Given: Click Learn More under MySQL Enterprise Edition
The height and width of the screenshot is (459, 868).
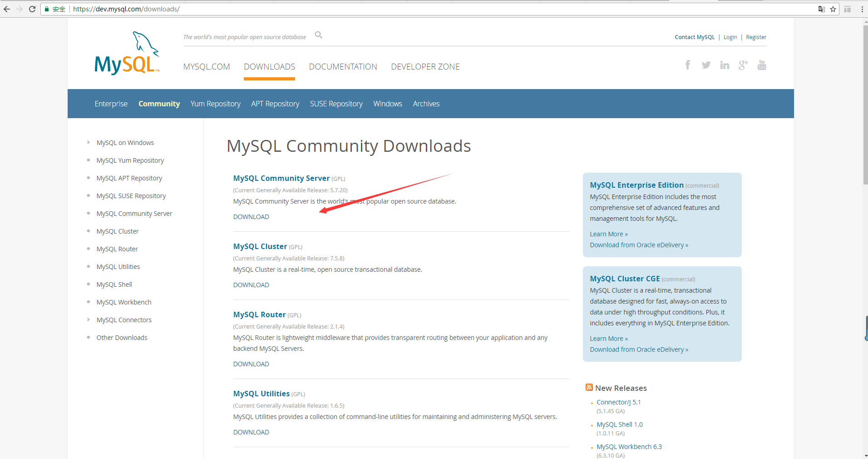Looking at the screenshot, I should [609, 234].
